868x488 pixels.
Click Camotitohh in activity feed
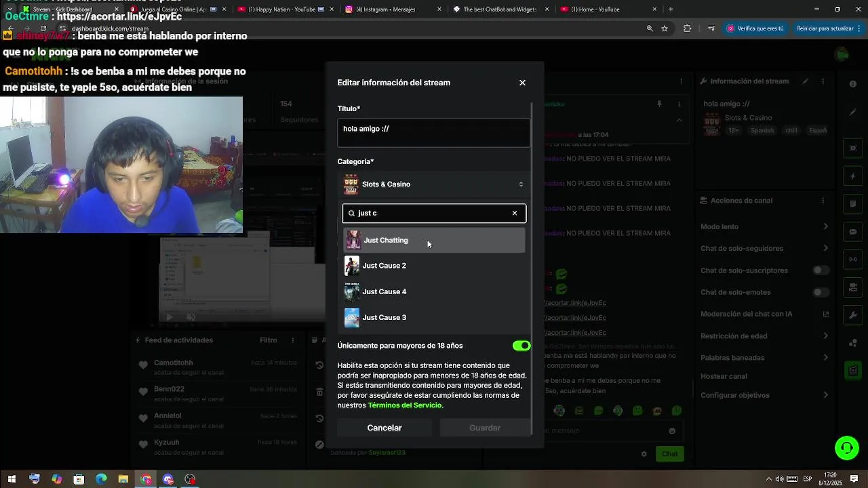[174, 363]
